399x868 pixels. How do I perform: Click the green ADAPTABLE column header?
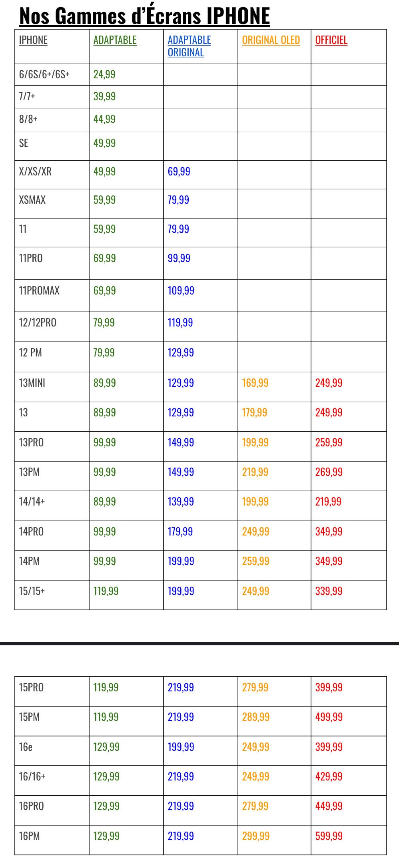115,40
